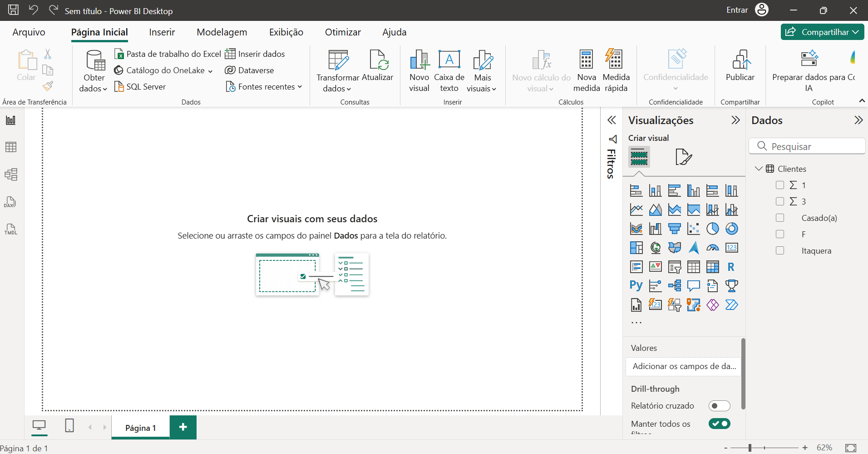Select the gauge visual icon
Image resolution: width=868 pixels, height=454 pixels.
pos(713,248)
